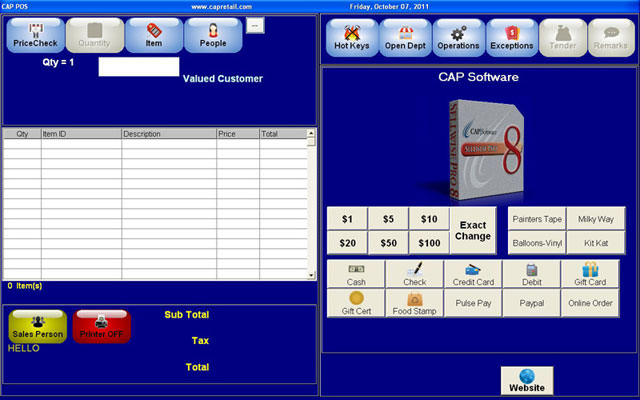This screenshot has height=400, width=640.
Task: Select the Milky Way hot item
Action: [596, 219]
